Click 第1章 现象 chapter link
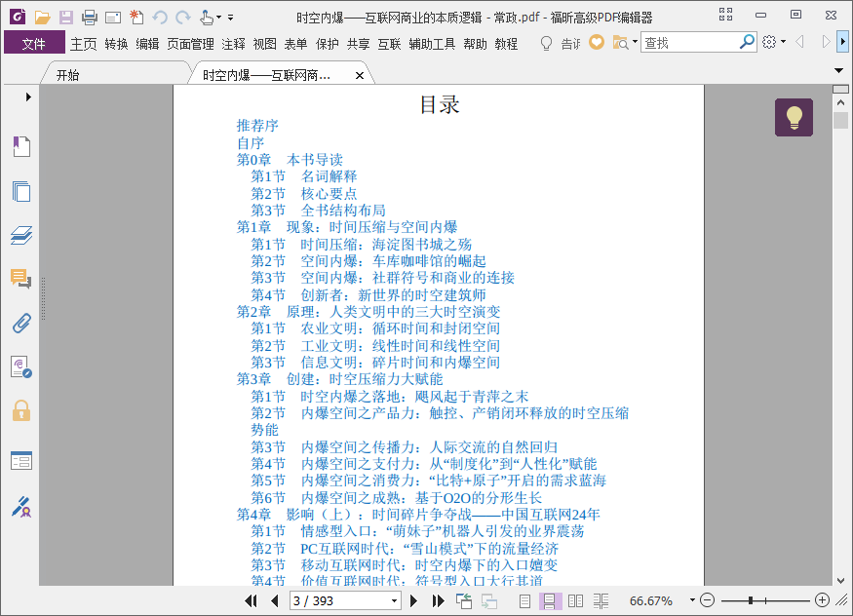 [346, 227]
